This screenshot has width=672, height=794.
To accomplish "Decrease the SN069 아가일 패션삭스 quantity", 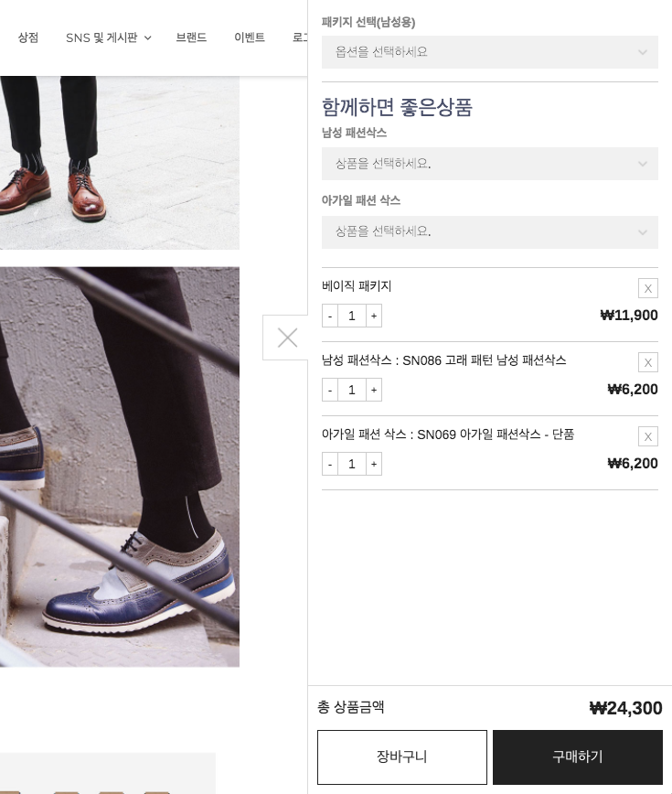I will click(x=330, y=464).
